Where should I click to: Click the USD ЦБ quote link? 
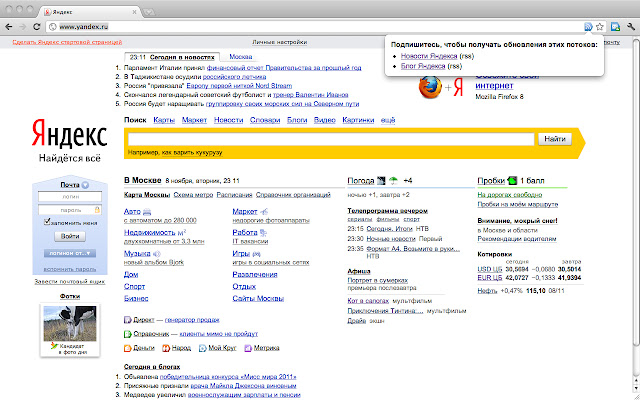489,269
